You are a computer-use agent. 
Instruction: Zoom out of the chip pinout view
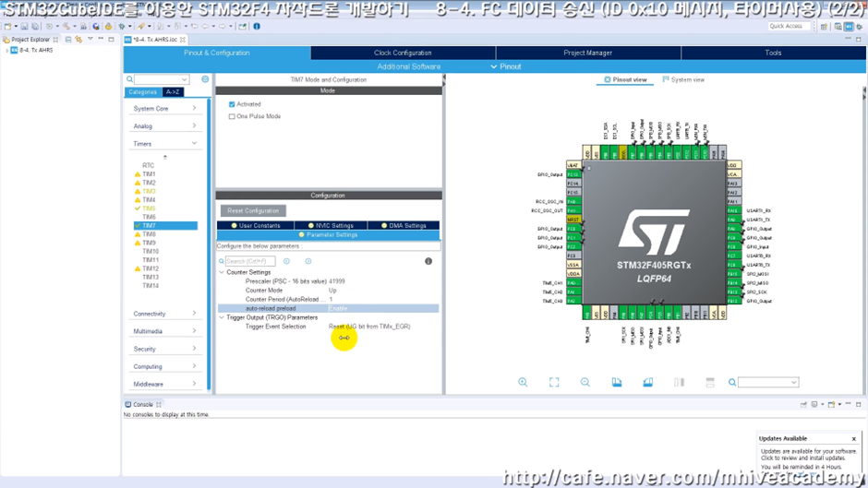[x=585, y=382]
